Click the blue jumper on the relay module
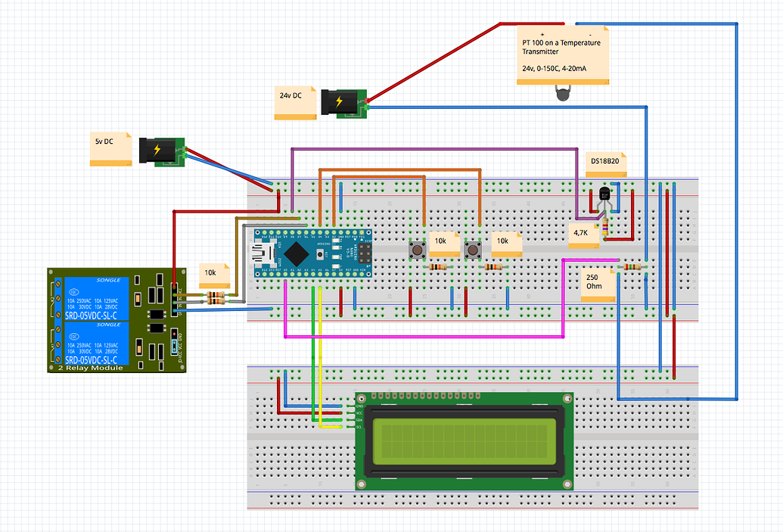Screen dimensions: 783x532 pos(176,347)
